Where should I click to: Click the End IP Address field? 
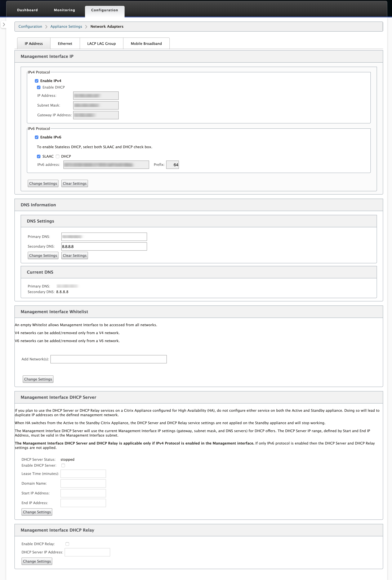click(83, 503)
